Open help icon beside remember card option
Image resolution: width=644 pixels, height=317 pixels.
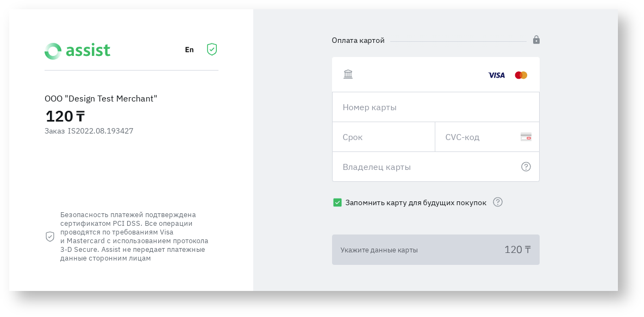point(497,202)
